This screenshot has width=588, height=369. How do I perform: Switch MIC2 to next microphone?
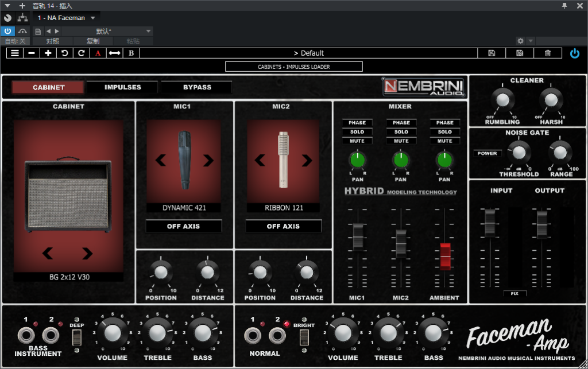[307, 160]
